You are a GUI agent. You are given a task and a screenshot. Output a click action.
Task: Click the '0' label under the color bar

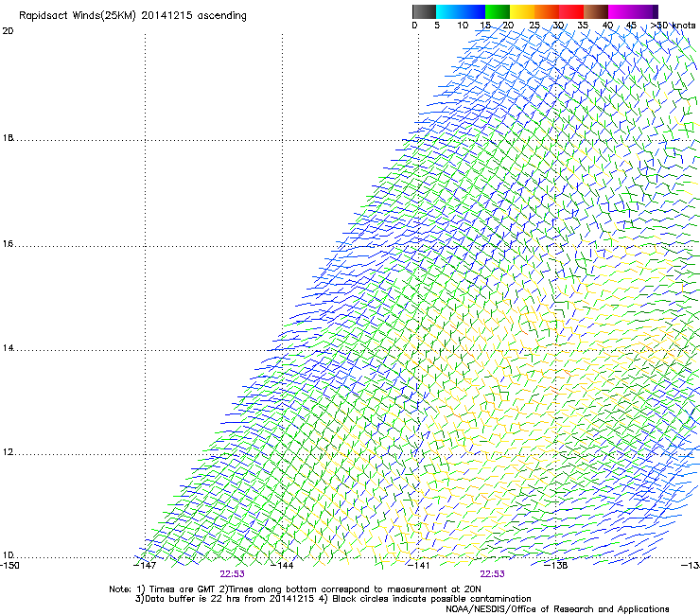[x=414, y=26]
